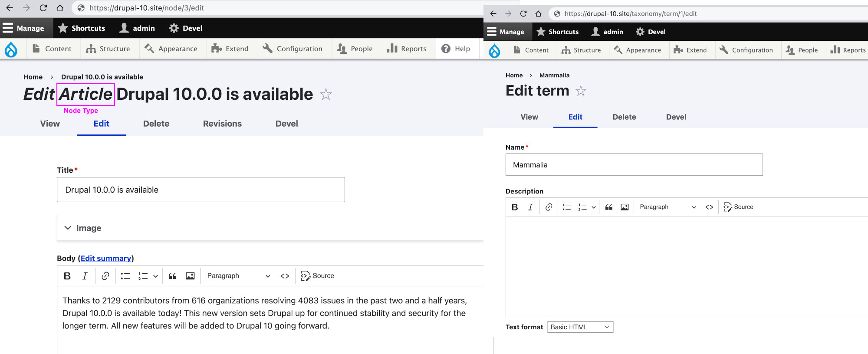Open admin user menu in left window
This screenshot has width=868, height=354.
pyautogui.click(x=137, y=28)
